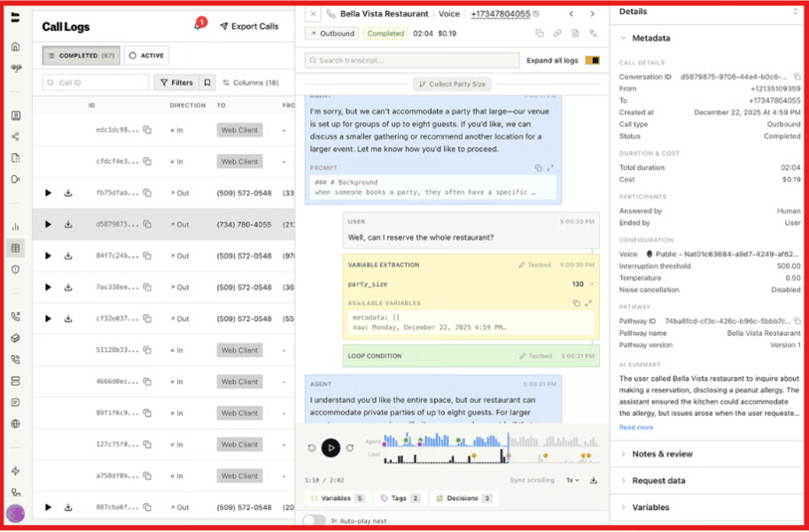Play recording for call 887cba6f
The width and height of the screenshot is (809, 532).
click(x=48, y=507)
